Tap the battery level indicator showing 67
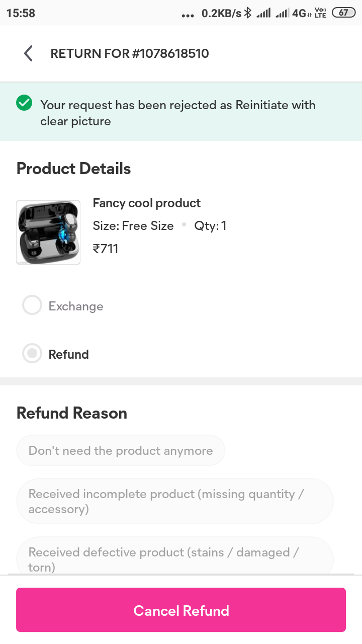 tap(344, 13)
